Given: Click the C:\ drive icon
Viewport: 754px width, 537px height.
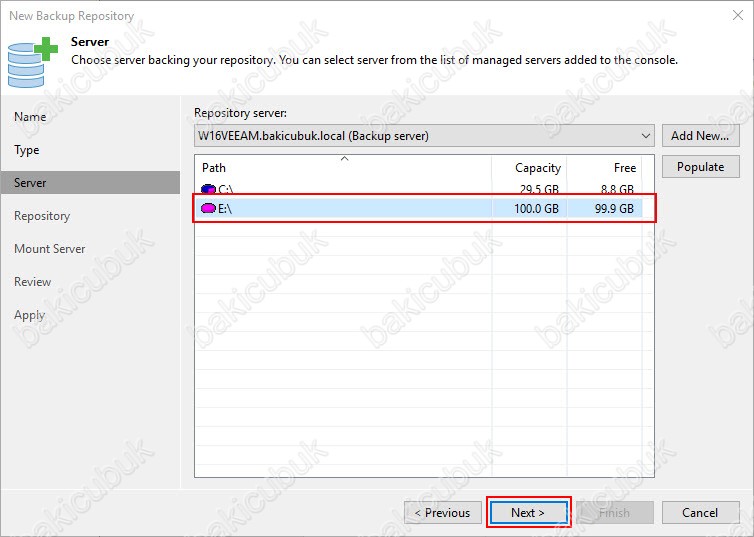Looking at the screenshot, I should (x=208, y=189).
